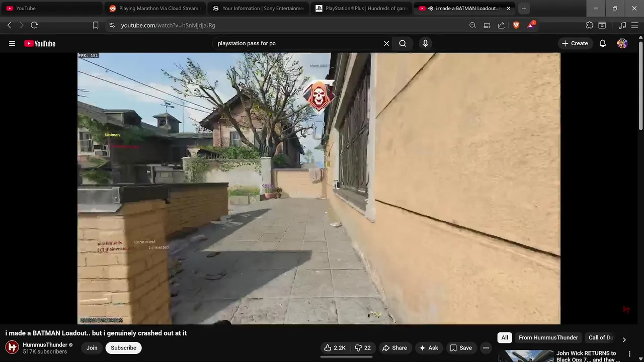The image size is (644, 362).
Task: Switch to the PlayStation Plus tab
Action: (x=361, y=8)
